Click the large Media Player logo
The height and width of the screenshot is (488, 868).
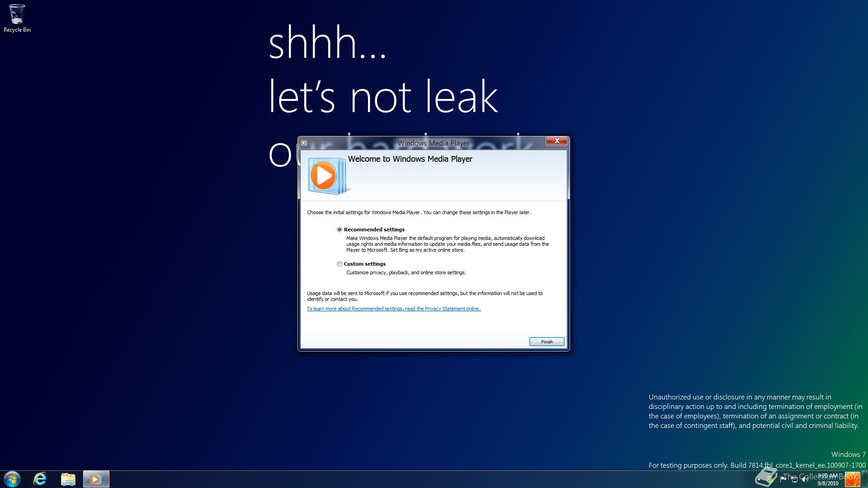pyautogui.click(x=325, y=176)
